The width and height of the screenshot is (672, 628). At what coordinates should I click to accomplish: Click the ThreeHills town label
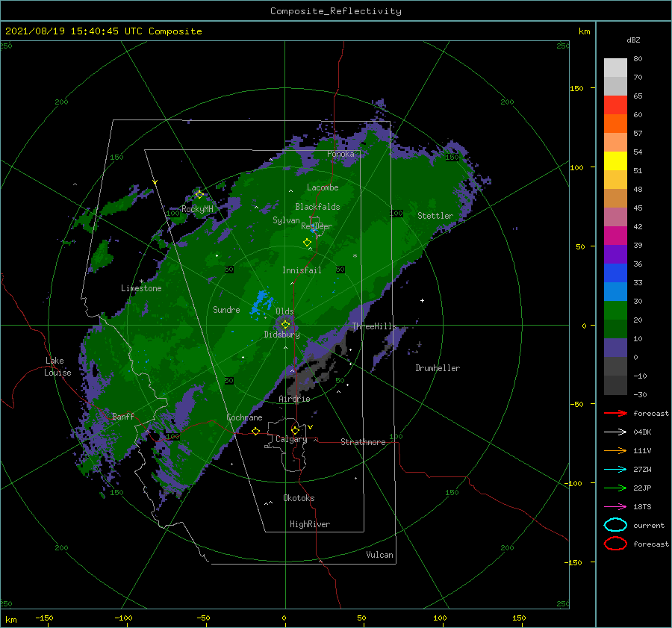tap(374, 326)
